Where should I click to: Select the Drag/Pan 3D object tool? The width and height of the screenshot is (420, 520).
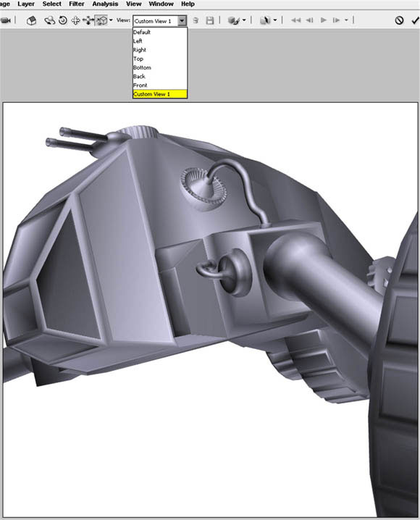[75, 20]
